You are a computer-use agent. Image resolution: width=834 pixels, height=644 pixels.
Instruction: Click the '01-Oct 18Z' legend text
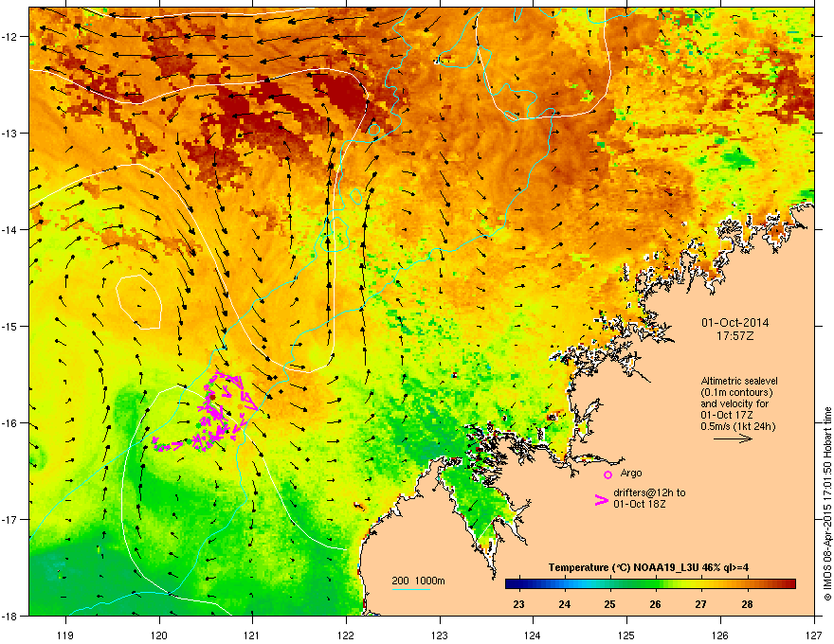coord(640,504)
